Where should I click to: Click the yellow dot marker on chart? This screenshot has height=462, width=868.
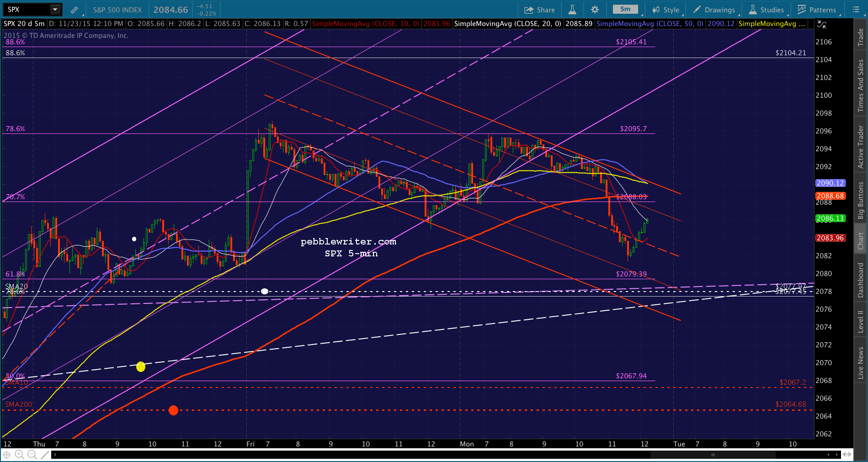pyautogui.click(x=141, y=366)
